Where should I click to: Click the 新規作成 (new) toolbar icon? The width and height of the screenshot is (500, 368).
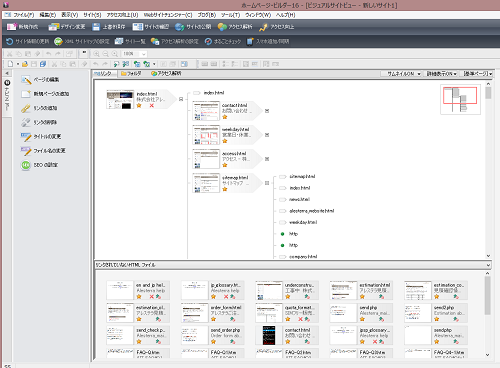tap(11, 27)
